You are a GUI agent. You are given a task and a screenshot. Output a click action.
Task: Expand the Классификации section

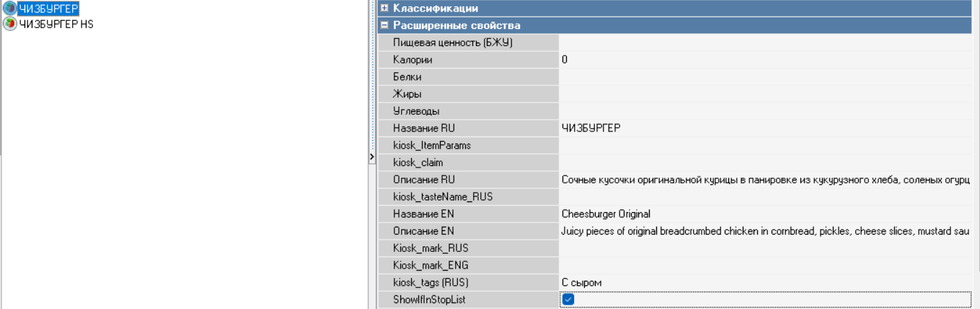point(385,8)
